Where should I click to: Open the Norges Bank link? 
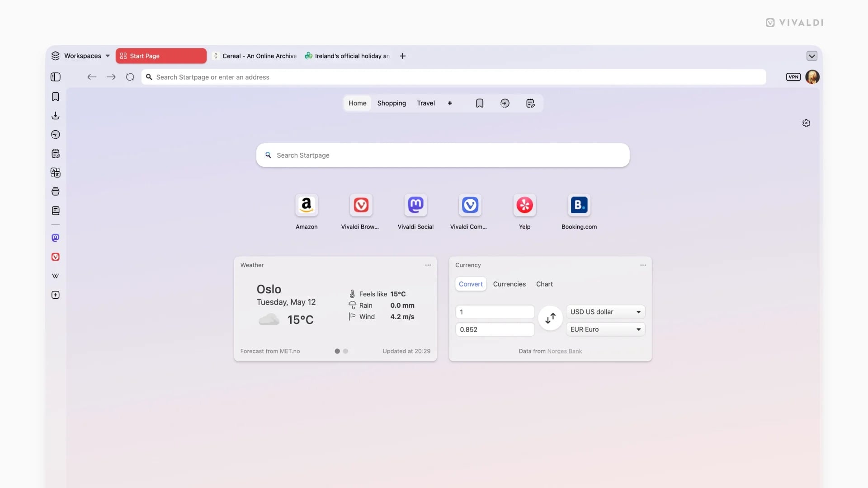tap(564, 352)
